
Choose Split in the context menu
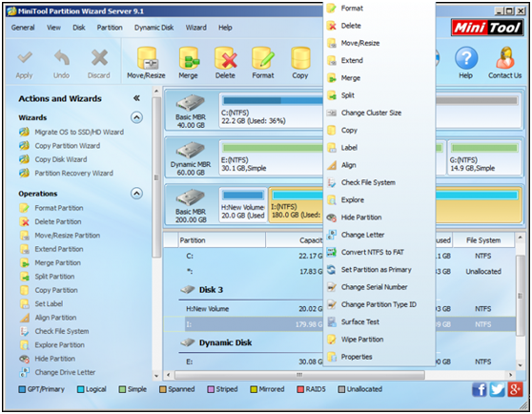tap(379, 95)
